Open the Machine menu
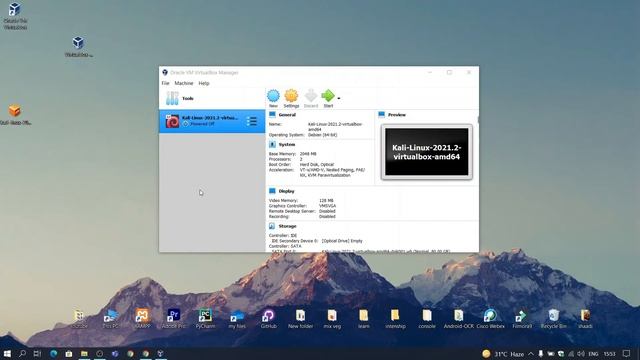 pyautogui.click(x=184, y=83)
